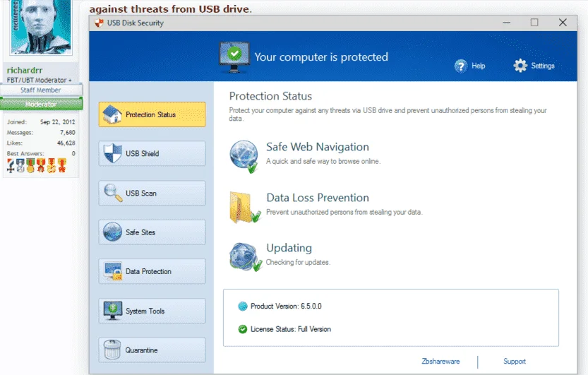Switch to the USB Scan section
Viewport: 588px width, 375px height.
tap(152, 193)
